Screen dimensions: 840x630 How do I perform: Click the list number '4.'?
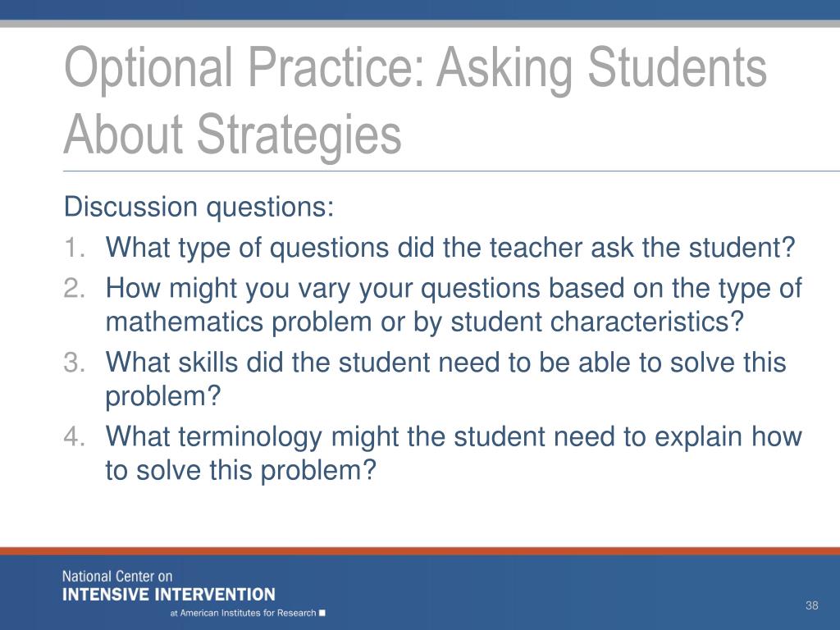(75, 436)
